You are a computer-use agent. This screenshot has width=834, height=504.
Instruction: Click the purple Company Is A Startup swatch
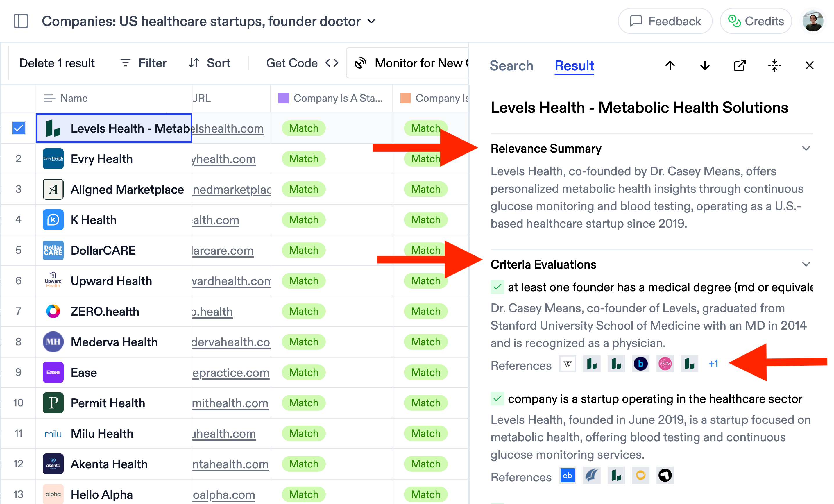283,98
